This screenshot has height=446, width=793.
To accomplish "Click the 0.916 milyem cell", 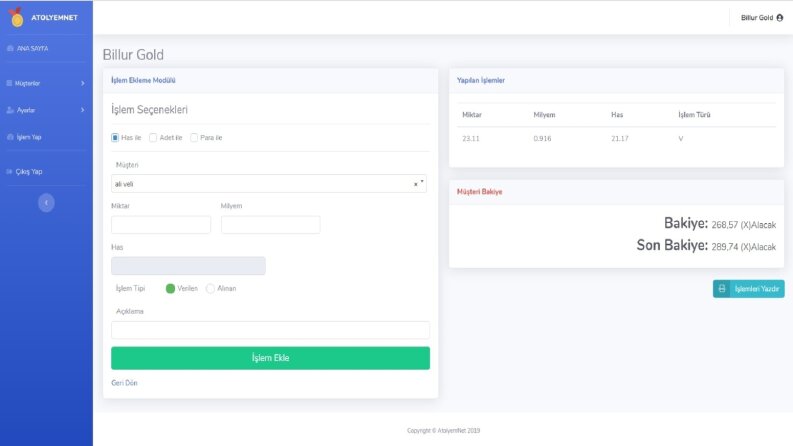I will pos(542,139).
